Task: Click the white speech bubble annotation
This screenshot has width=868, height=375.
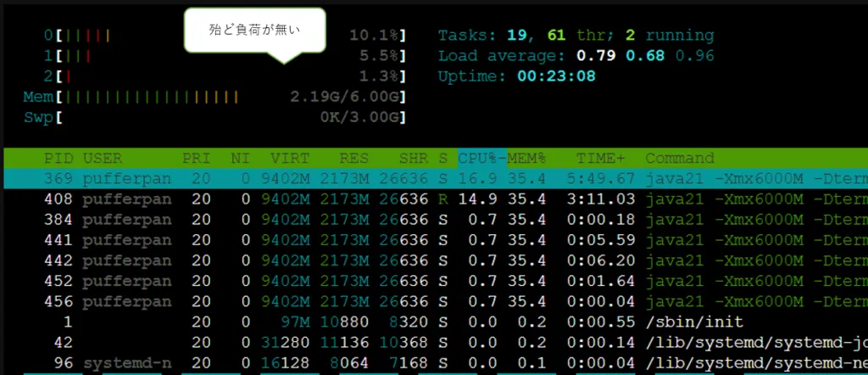Action: (254, 31)
